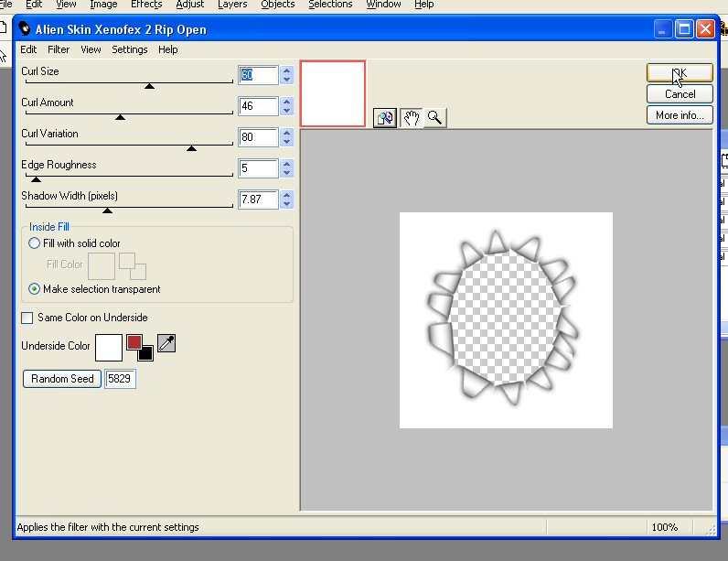Increase Curl Size with up arrow
Image resolution: width=728 pixels, height=561 pixels.
pos(287,71)
